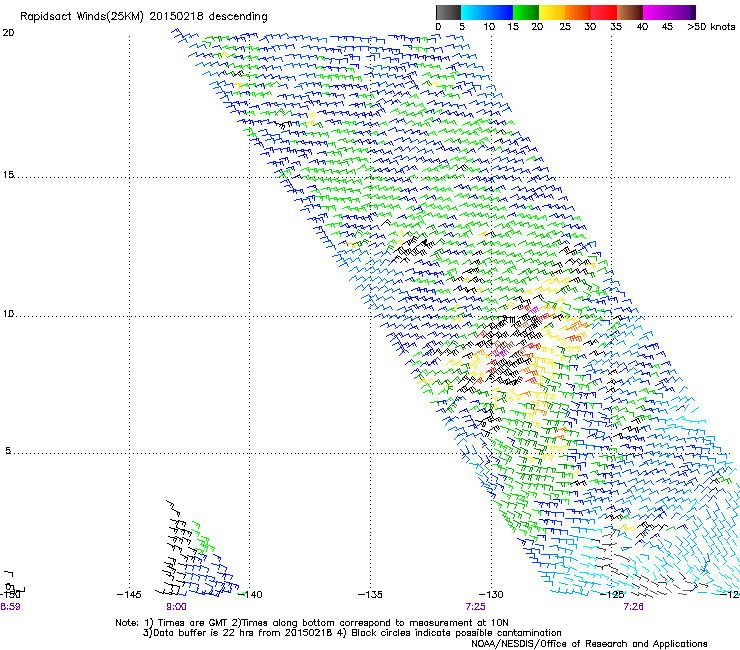This screenshot has height=650, width=740.
Task: Click the longitude label '-130'
Action: 491,594
